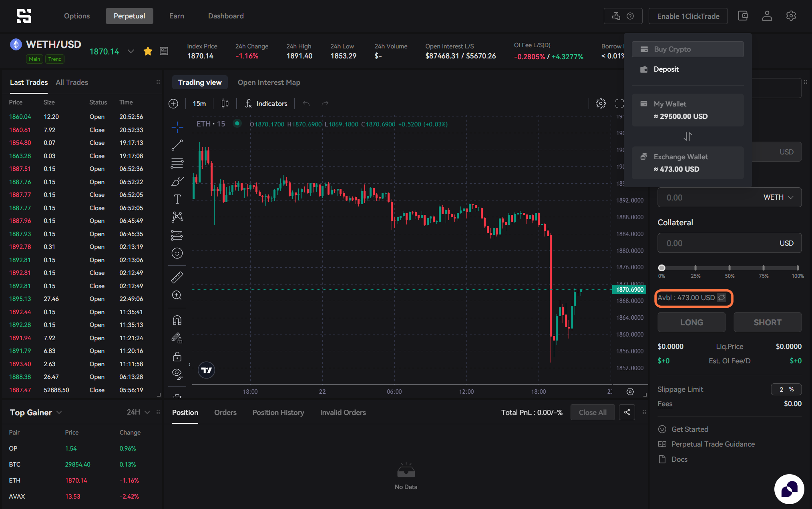The image size is (812, 509).
Task: Open the Indicators menu
Action: click(266, 104)
